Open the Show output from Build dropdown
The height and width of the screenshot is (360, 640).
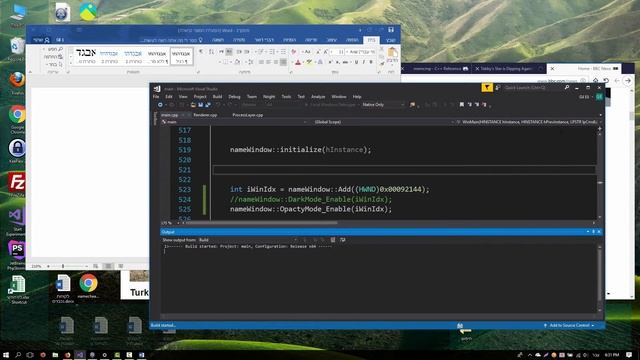(x=245, y=240)
